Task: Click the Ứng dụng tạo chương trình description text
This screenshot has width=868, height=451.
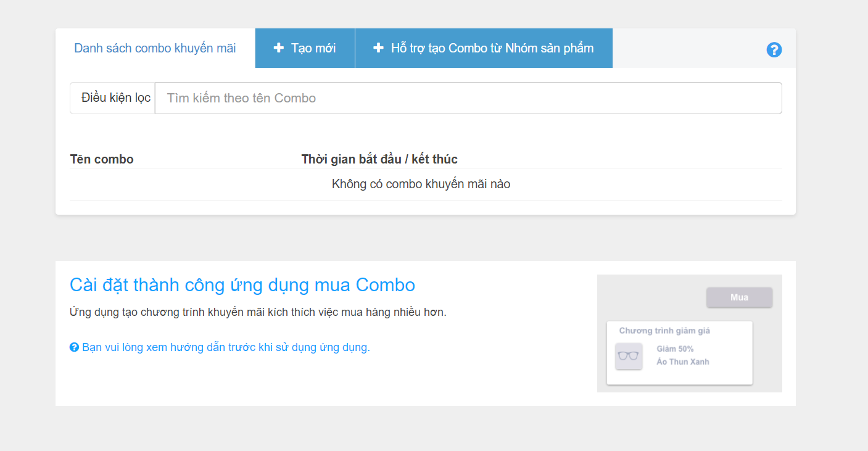Action: click(x=258, y=312)
